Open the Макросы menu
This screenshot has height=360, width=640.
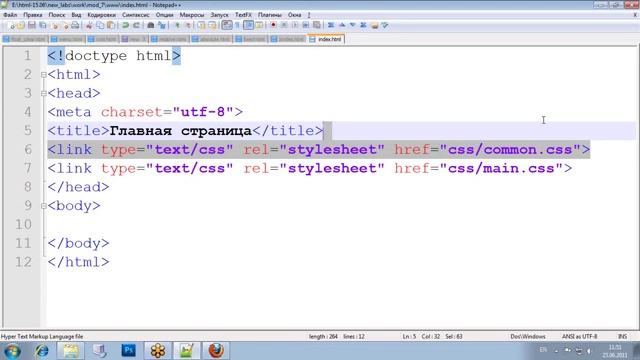click(192, 15)
